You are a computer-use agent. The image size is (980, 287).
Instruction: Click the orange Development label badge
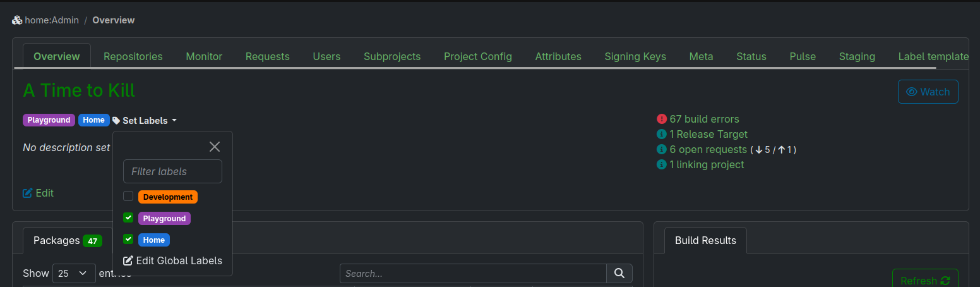168,197
